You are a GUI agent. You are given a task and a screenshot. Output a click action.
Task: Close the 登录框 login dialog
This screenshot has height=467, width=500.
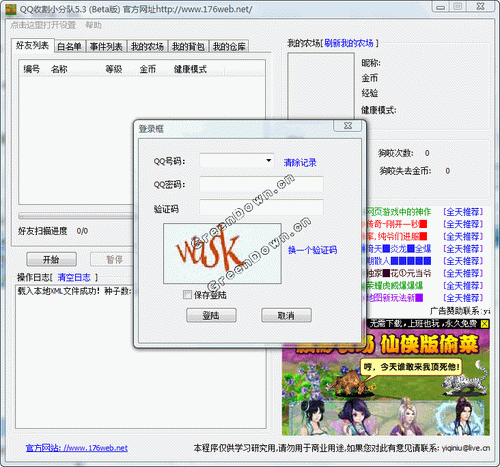pos(348,126)
